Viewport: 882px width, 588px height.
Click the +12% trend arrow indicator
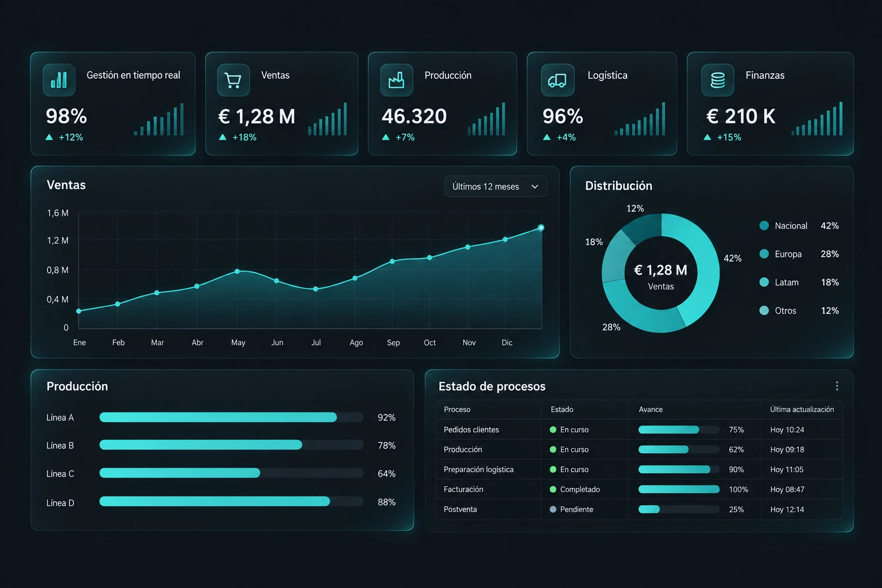pyautogui.click(x=49, y=137)
